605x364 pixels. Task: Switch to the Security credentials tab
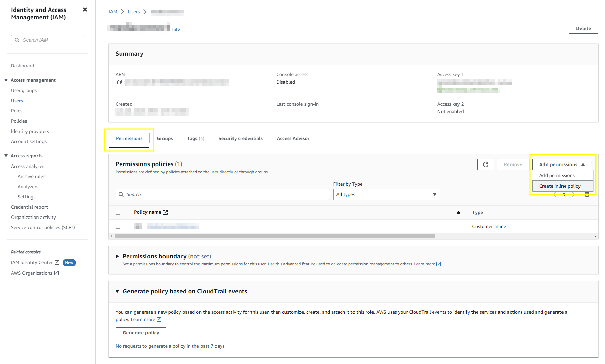pyautogui.click(x=240, y=138)
